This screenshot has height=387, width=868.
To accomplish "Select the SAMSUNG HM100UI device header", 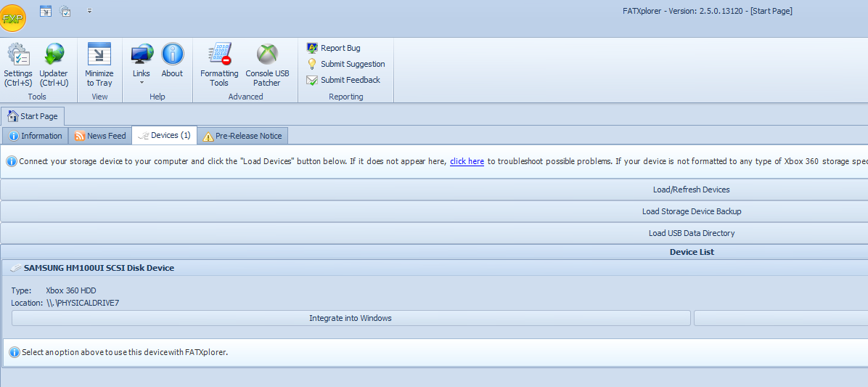I will (x=99, y=268).
